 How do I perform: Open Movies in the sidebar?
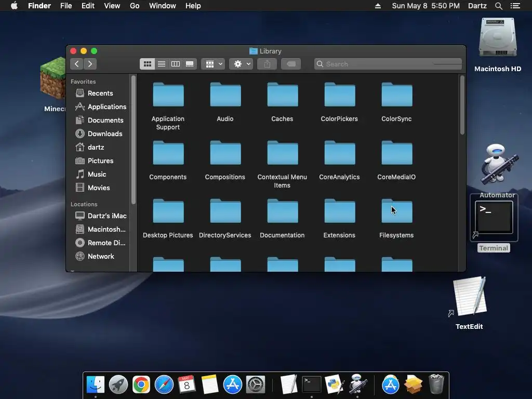pyautogui.click(x=92, y=188)
